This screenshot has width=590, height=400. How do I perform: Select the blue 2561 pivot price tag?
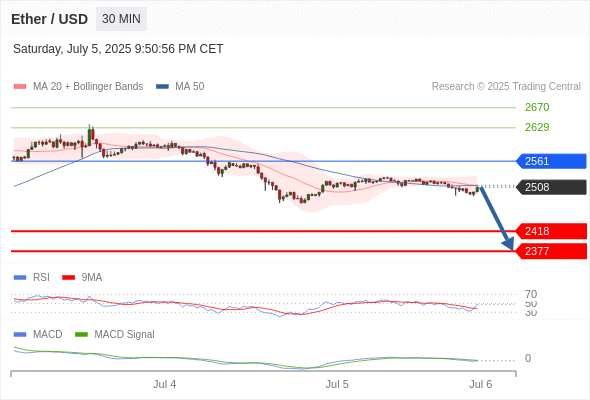tap(551, 161)
